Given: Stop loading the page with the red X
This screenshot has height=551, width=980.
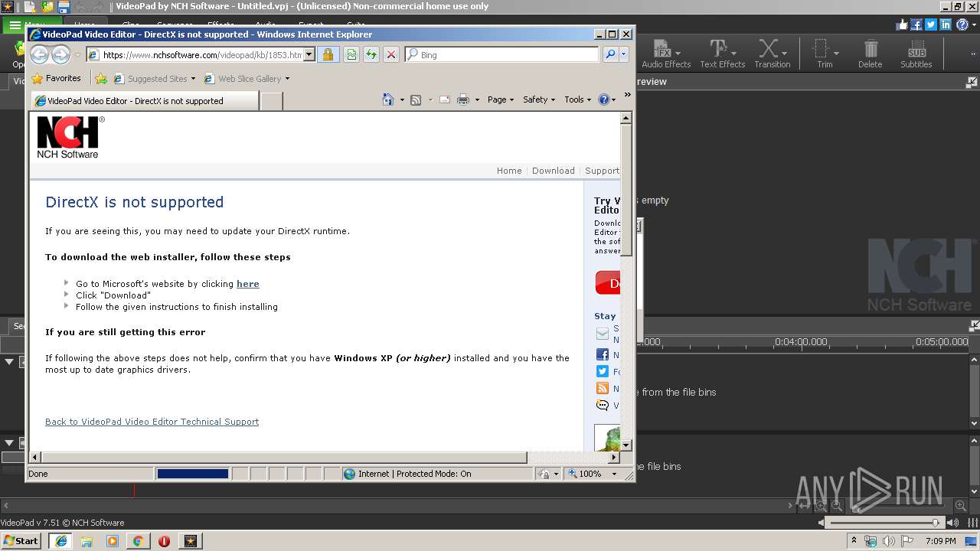Looking at the screenshot, I should pyautogui.click(x=390, y=54).
